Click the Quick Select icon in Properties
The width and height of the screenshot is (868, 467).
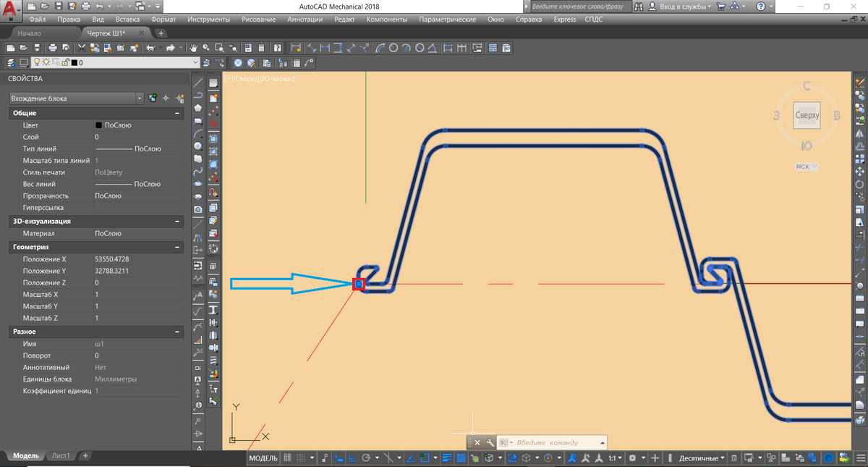point(179,98)
